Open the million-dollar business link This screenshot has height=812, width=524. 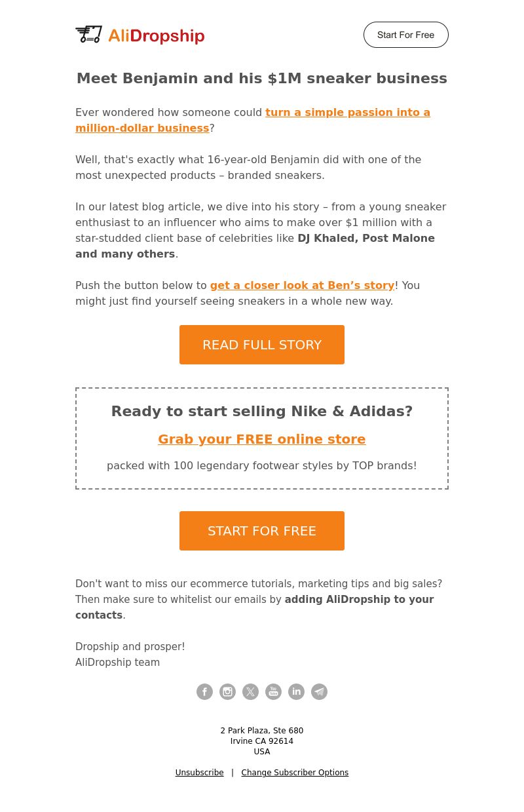coord(253,120)
